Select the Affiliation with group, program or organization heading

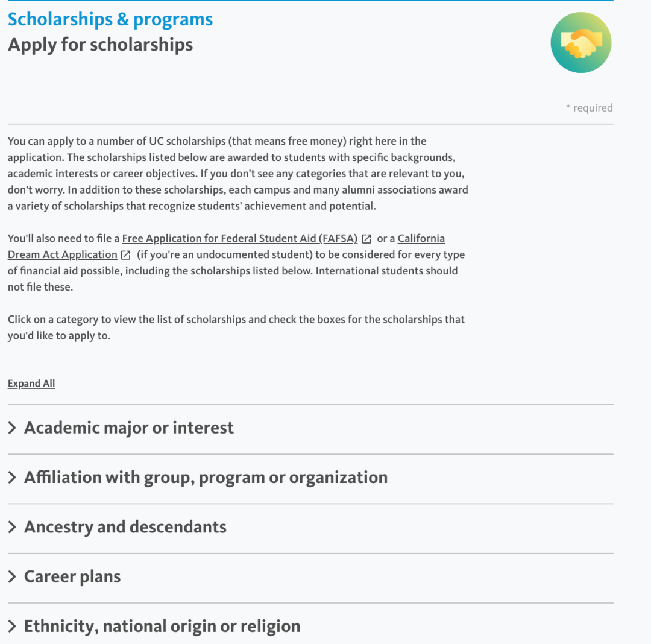206,478
